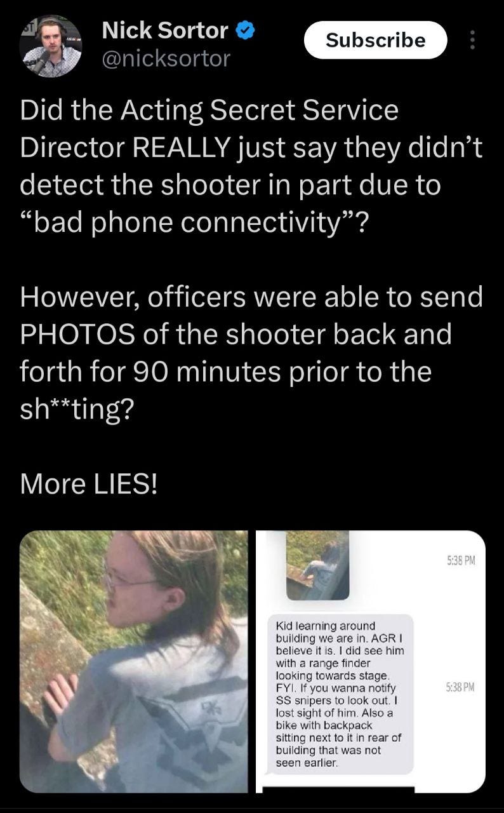Open the @nicksortor handle link
Viewport: 504px width, 813px height.
[x=166, y=59]
